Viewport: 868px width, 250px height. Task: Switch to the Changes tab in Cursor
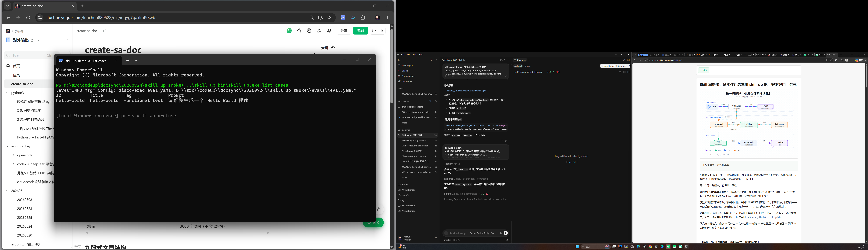coord(520,60)
